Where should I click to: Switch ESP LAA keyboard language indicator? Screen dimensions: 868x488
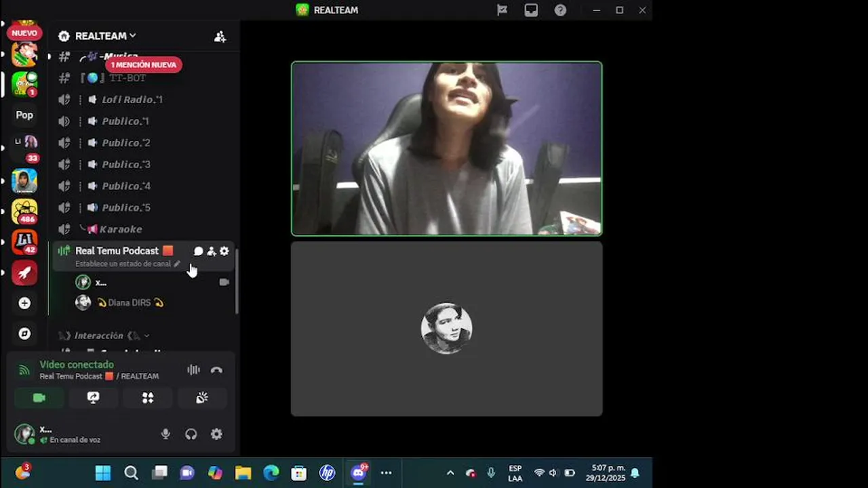click(515, 473)
